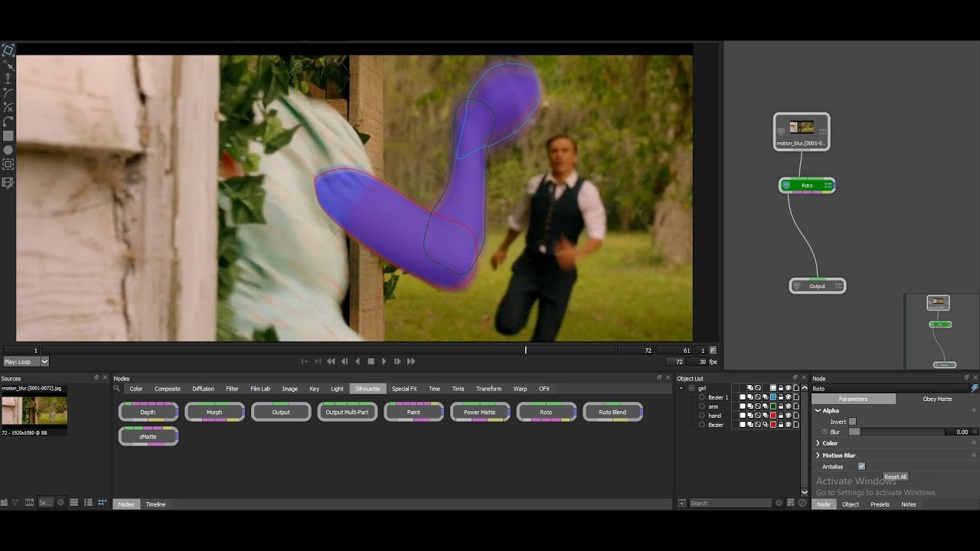Open the Obey Matte tab
Screen dimensions: 980x551
click(937, 399)
